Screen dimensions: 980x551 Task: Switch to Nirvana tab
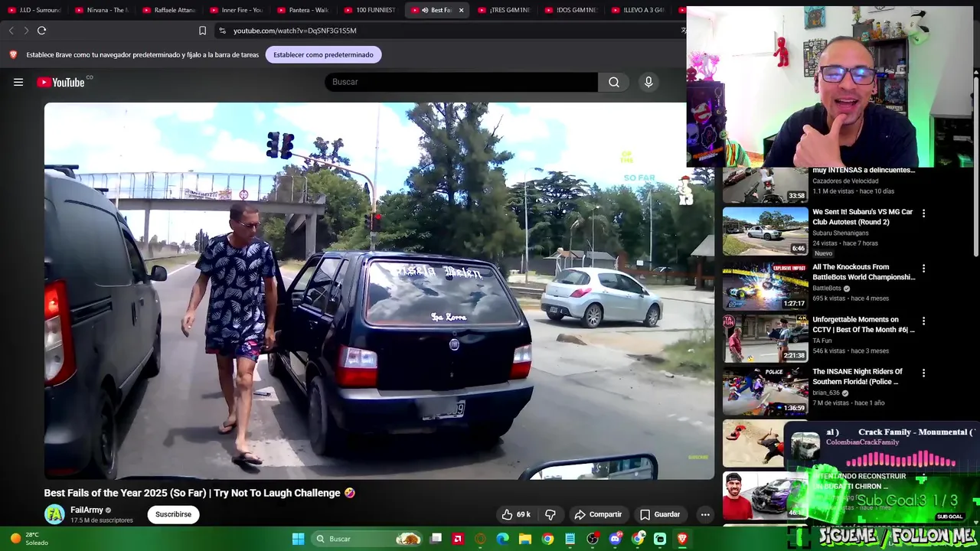tap(102, 10)
